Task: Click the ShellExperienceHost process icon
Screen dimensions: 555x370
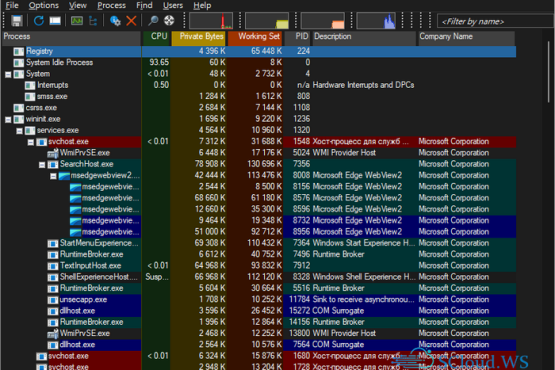Action: click(x=53, y=277)
